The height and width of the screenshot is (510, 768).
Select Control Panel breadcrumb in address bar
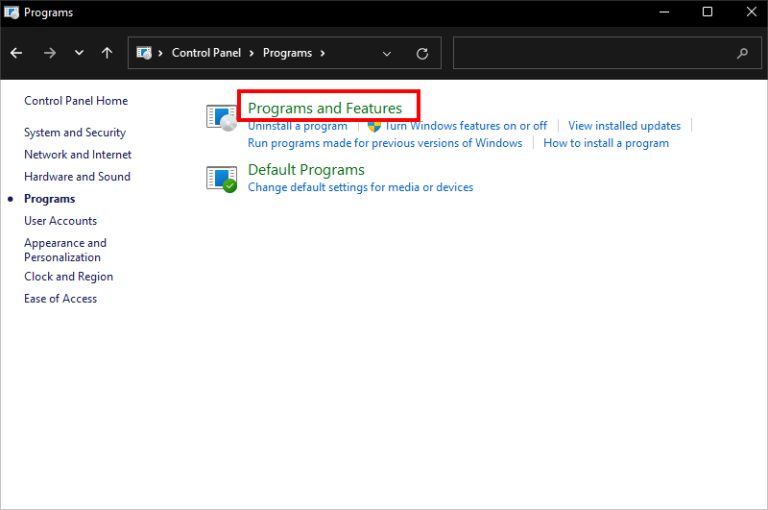pos(205,53)
